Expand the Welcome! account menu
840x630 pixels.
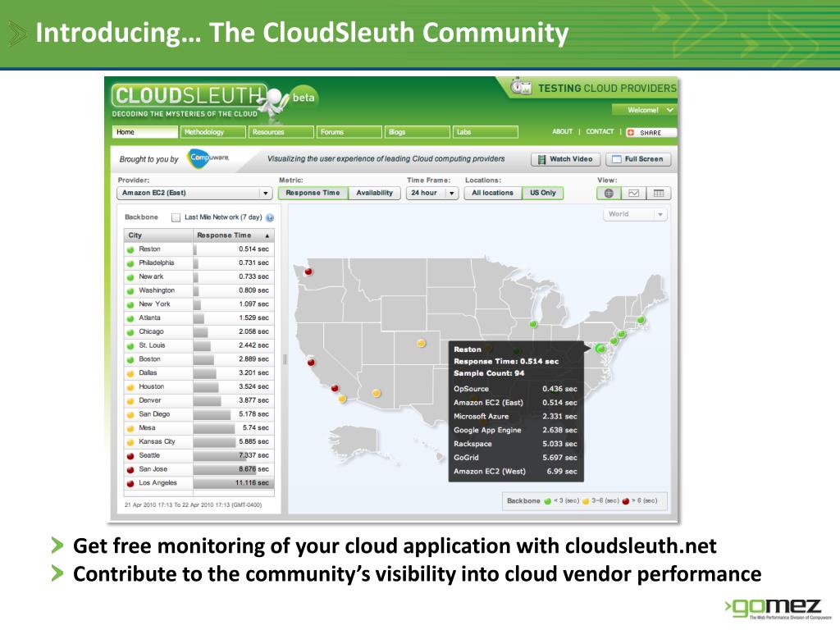(x=644, y=110)
